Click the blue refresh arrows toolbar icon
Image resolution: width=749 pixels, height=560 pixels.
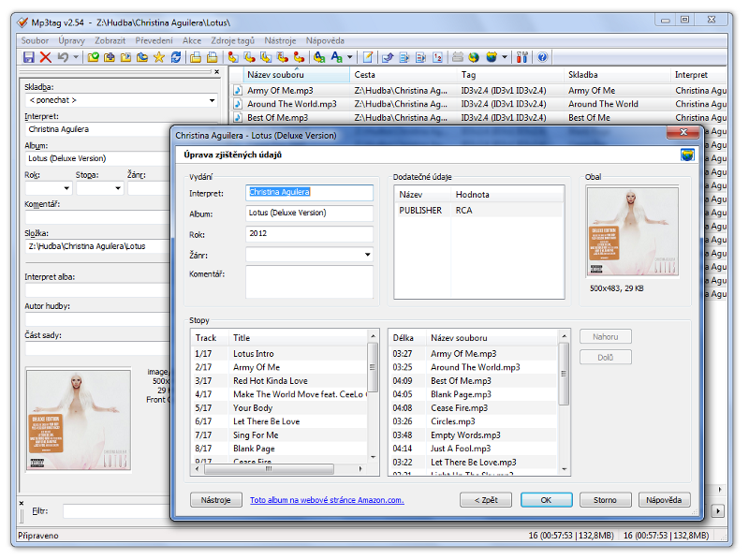click(x=176, y=57)
